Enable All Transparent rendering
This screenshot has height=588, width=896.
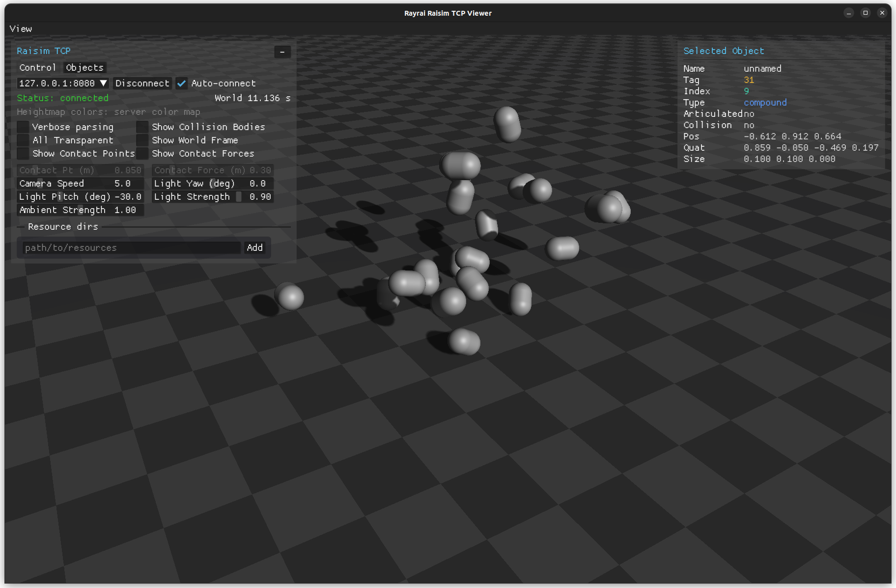23,140
